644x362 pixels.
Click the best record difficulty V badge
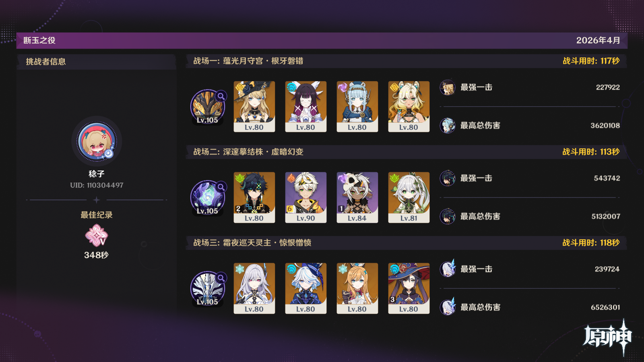coord(97,236)
